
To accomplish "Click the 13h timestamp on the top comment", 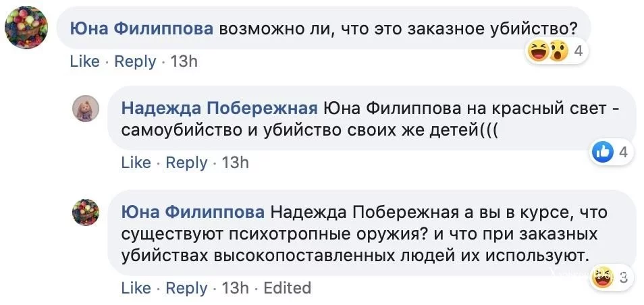I will (184, 61).
